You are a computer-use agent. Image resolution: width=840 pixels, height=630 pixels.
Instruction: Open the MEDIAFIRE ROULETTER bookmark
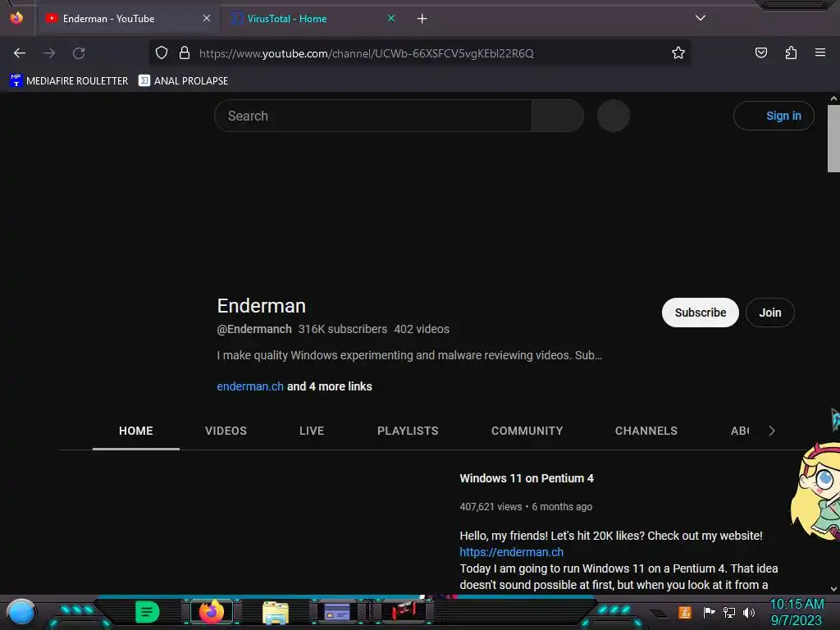[x=69, y=81]
